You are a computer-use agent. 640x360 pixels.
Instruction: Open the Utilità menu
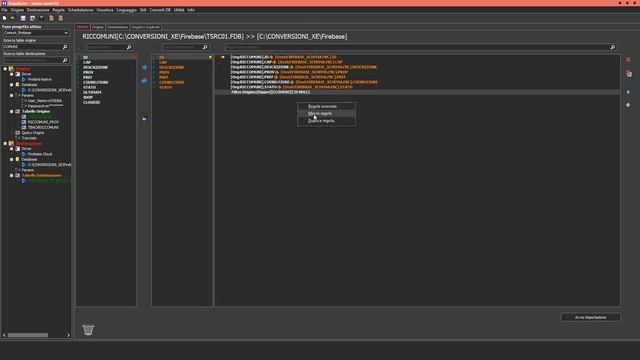click(179, 10)
